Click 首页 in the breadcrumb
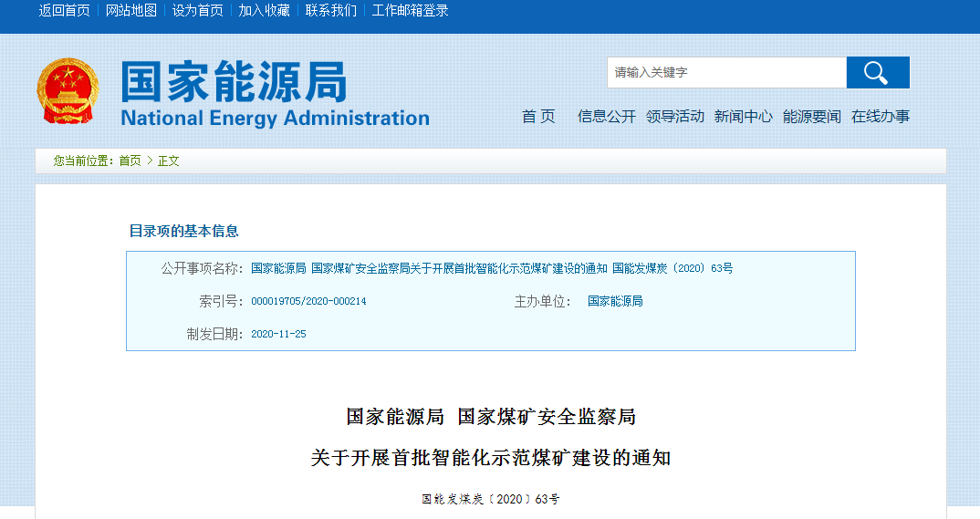 (130, 161)
